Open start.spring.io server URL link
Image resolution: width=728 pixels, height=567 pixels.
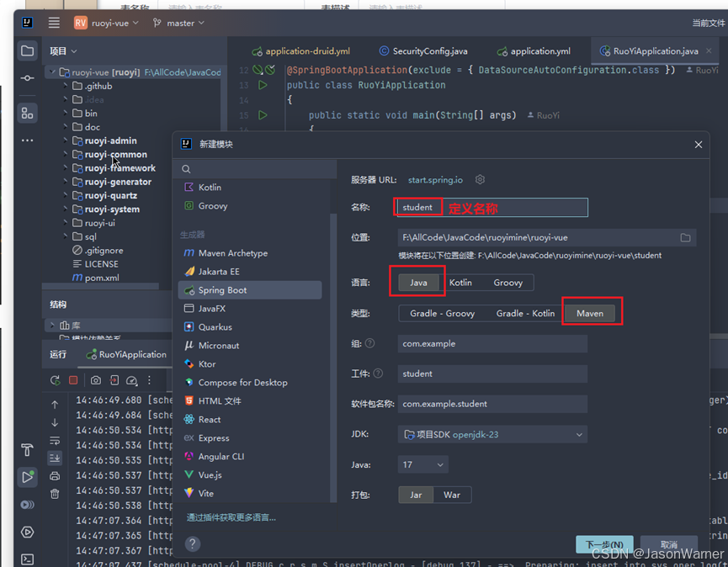435,180
